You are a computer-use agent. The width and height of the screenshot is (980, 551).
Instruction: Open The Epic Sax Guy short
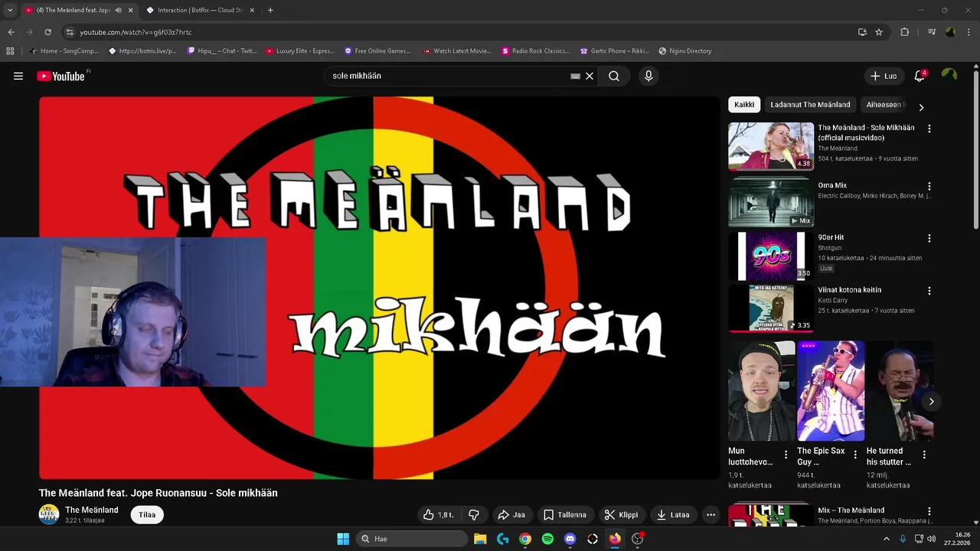[831, 391]
